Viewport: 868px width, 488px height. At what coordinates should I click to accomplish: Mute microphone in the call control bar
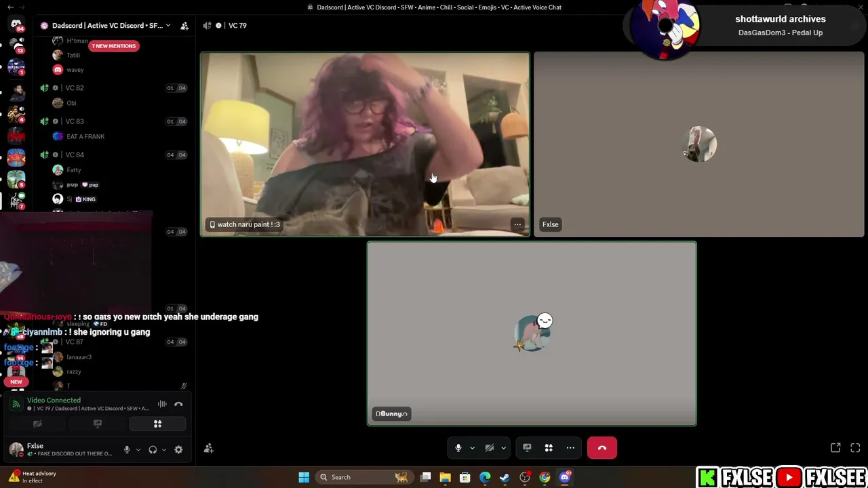pyautogui.click(x=458, y=448)
